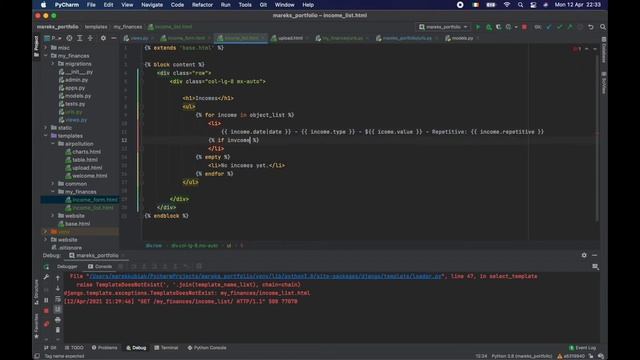Click the errors indicator in editor corner
The image size is (640, 360).
pos(576,49)
